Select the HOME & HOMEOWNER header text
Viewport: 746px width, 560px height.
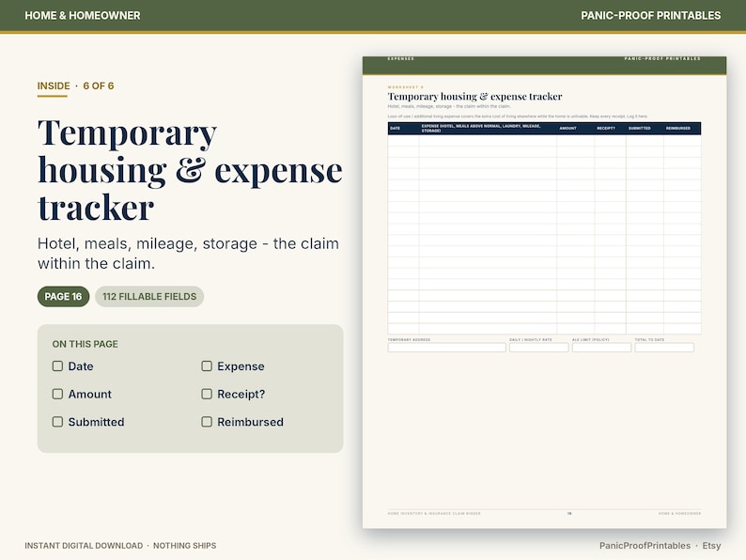coord(83,15)
